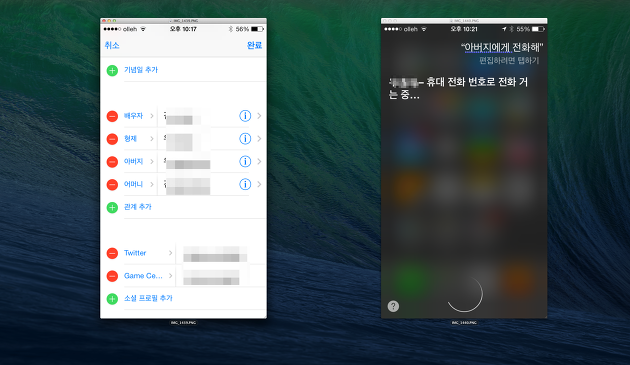The height and width of the screenshot is (365, 630).
Task: Tap far-right chevron on 어머니 row
Action: (259, 184)
